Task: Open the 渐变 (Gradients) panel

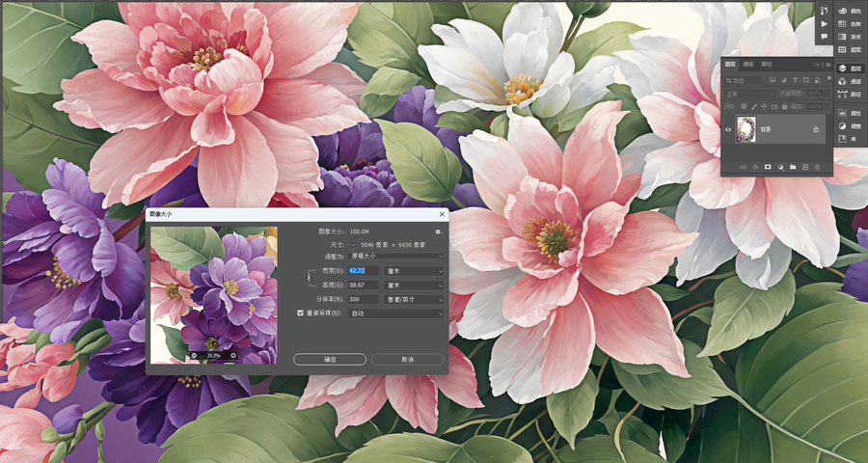Action: (x=850, y=37)
